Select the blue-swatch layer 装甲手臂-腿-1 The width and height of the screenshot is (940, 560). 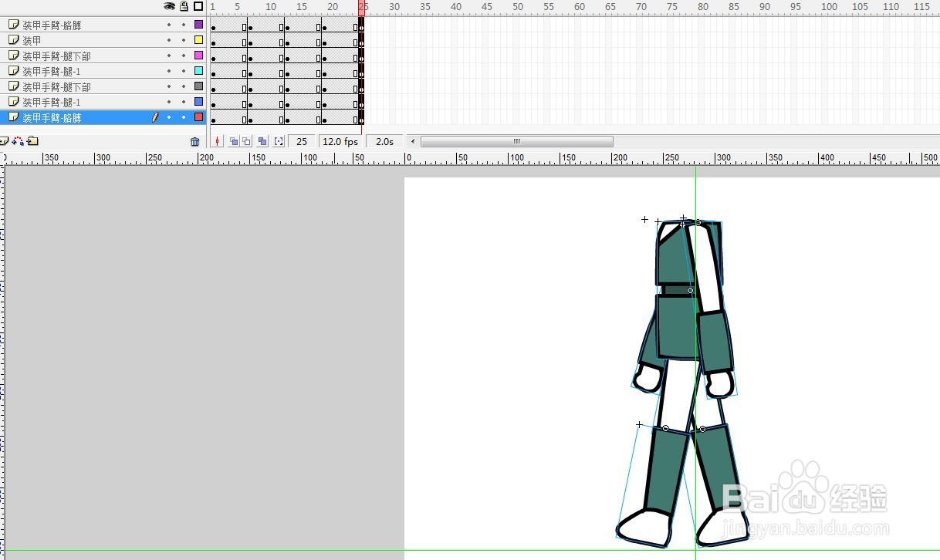click(52, 102)
